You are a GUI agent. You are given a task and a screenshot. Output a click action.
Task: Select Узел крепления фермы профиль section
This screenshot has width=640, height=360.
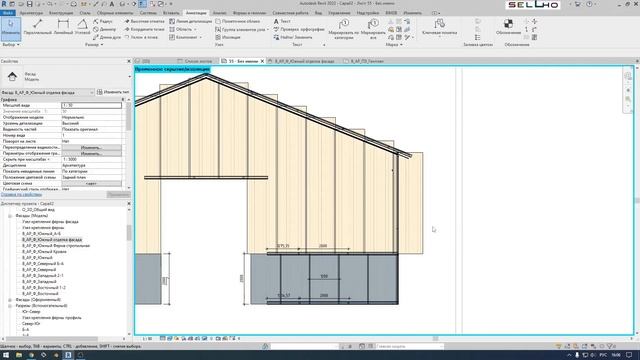pyautogui.click(x=52, y=318)
